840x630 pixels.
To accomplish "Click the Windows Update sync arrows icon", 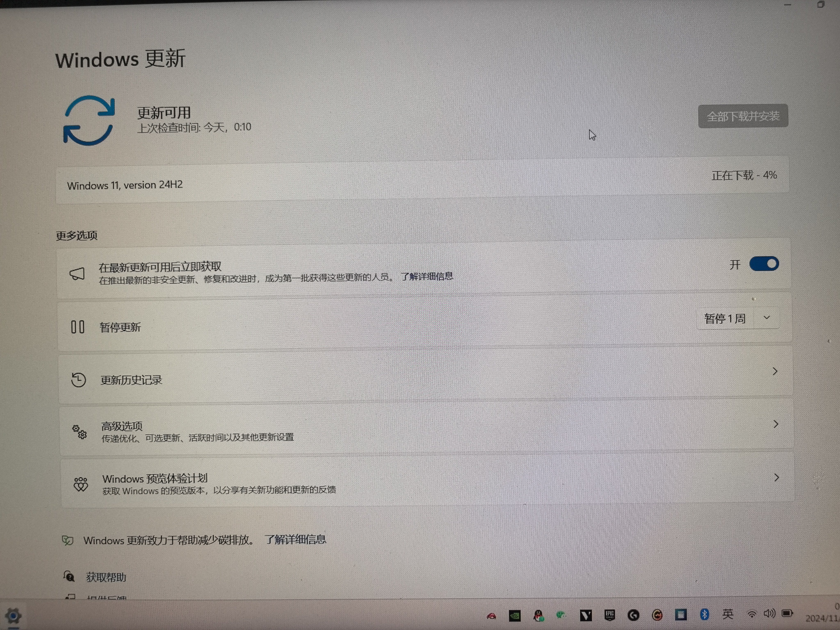I will pyautogui.click(x=89, y=120).
